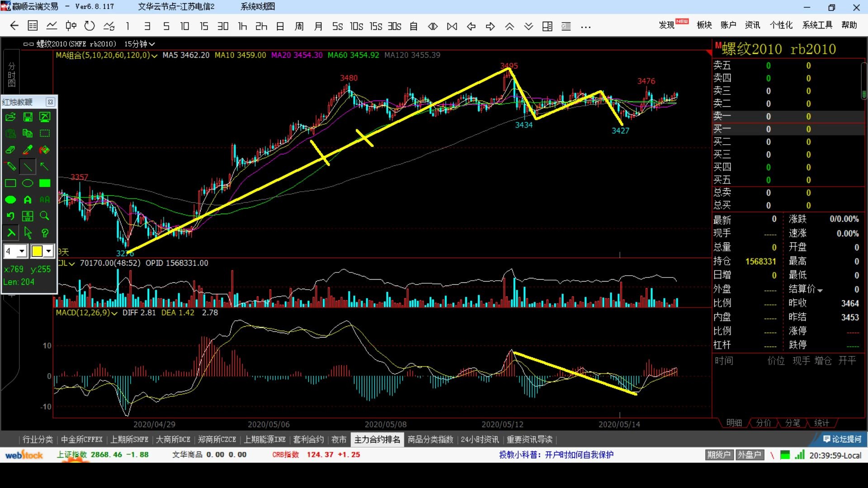Viewport: 868px width, 488px height.
Task: Switch to the time-sharing line chart icon
Action: [x=52, y=26]
